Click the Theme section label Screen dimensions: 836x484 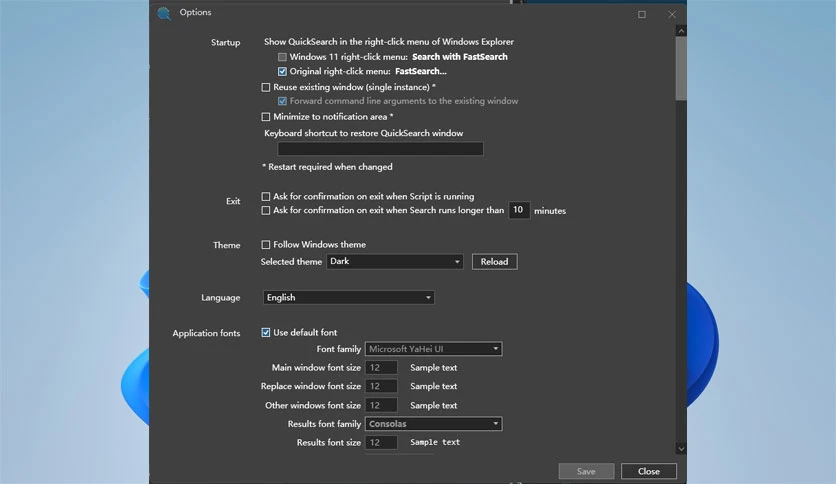tap(227, 245)
